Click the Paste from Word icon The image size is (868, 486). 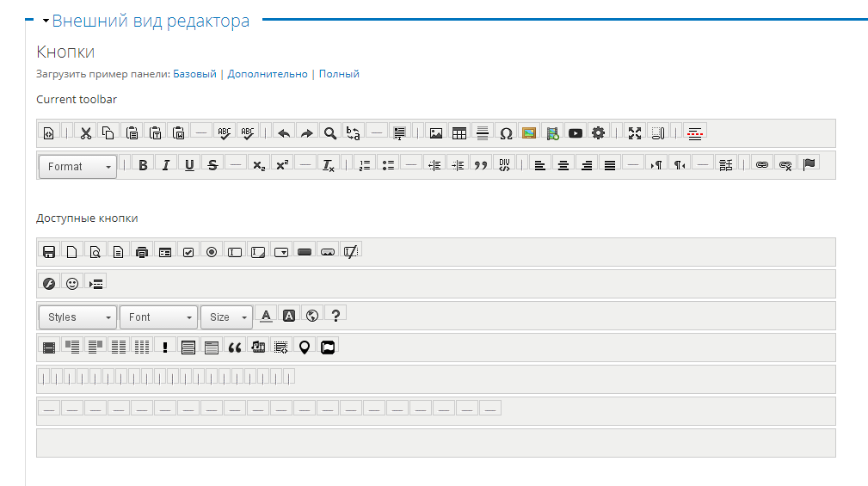(x=178, y=132)
